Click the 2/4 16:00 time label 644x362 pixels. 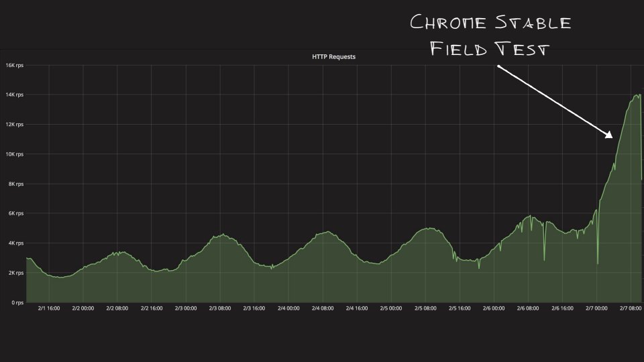(x=356, y=308)
